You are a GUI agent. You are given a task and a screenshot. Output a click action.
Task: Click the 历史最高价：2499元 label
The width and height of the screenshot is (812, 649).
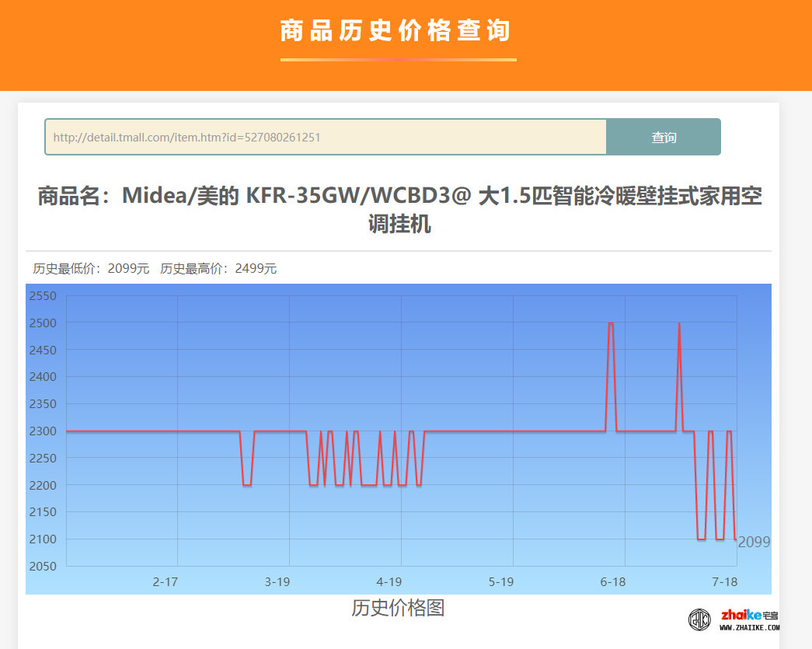coord(218,268)
